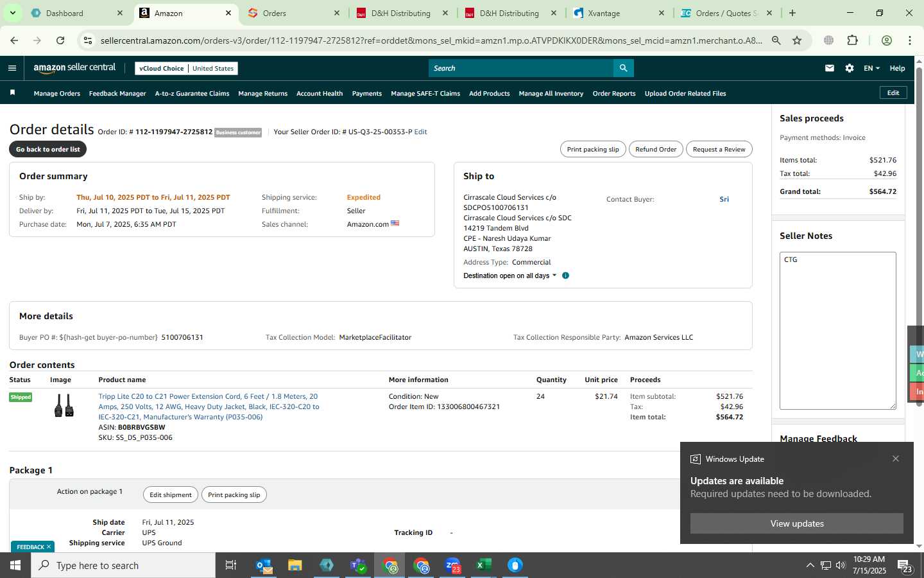Open Payments menu item
The width and height of the screenshot is (924, 578).
pyautogui.click(x=367, y=94)
